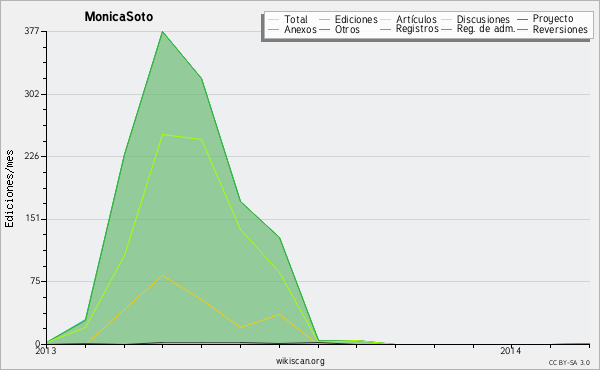Click the purple Otros legend line

point(324,29)
